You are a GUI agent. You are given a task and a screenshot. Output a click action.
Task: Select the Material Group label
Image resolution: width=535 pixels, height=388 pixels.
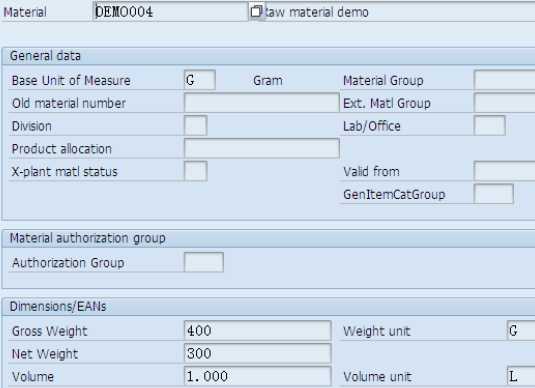click(383, 81)
